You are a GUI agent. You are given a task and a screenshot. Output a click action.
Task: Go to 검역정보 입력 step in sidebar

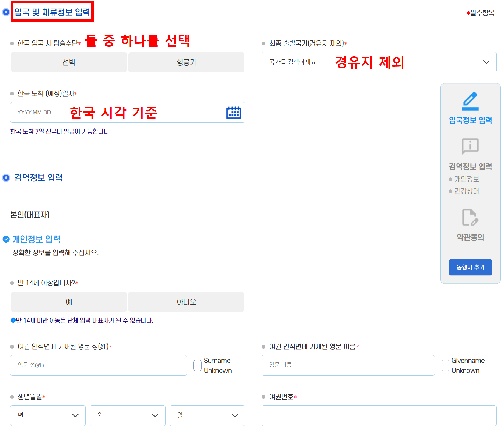(x=470, y=167)
